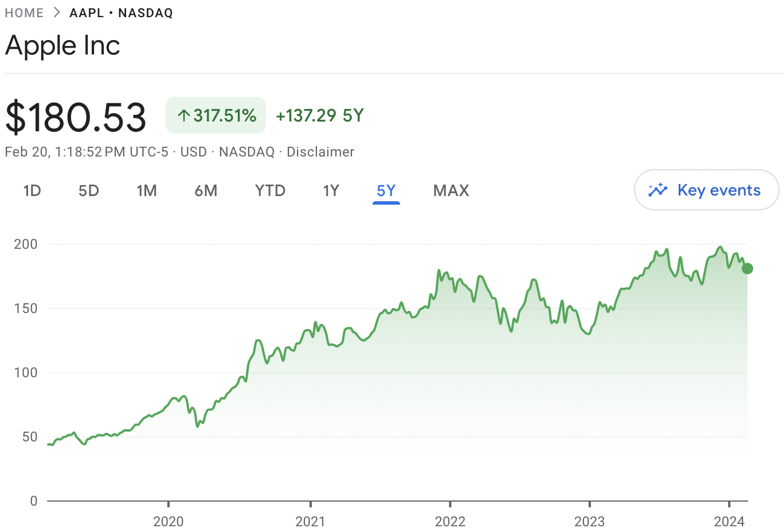Viewport: 783px width, 532px height.
Task: Open the MAX range tab
Action: [x=451, y=190]
